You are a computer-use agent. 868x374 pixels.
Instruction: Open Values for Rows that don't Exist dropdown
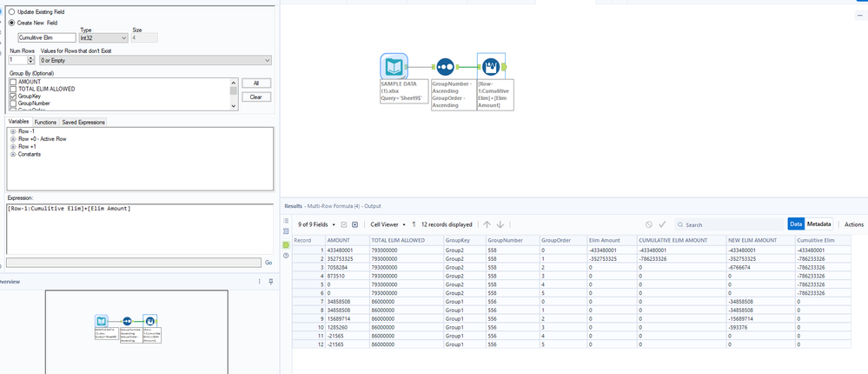pyautogui.click(x=156, y=60)
